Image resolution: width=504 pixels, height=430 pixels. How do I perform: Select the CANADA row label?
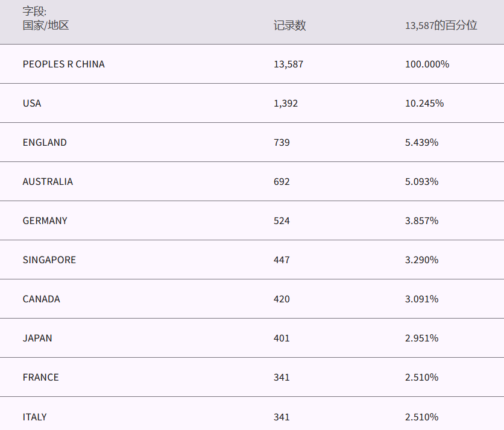click(x=42, y=299)
